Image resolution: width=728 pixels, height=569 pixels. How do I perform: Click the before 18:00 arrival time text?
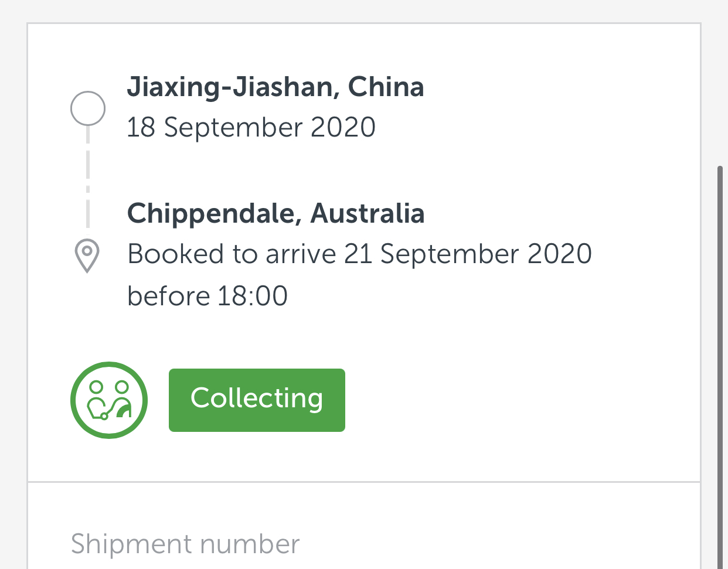[x=207, y=296]
